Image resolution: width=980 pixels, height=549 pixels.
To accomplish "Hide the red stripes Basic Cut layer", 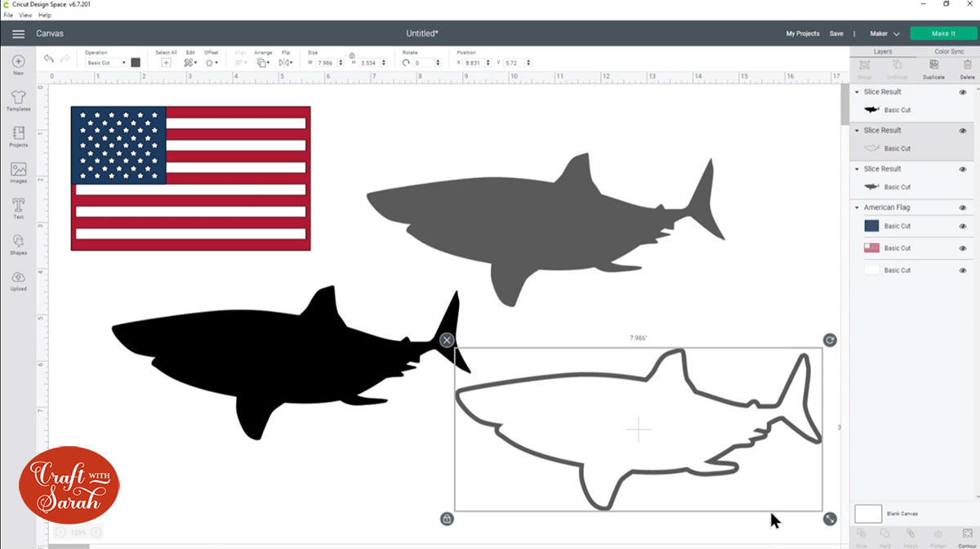I will [x=963, y=248].
